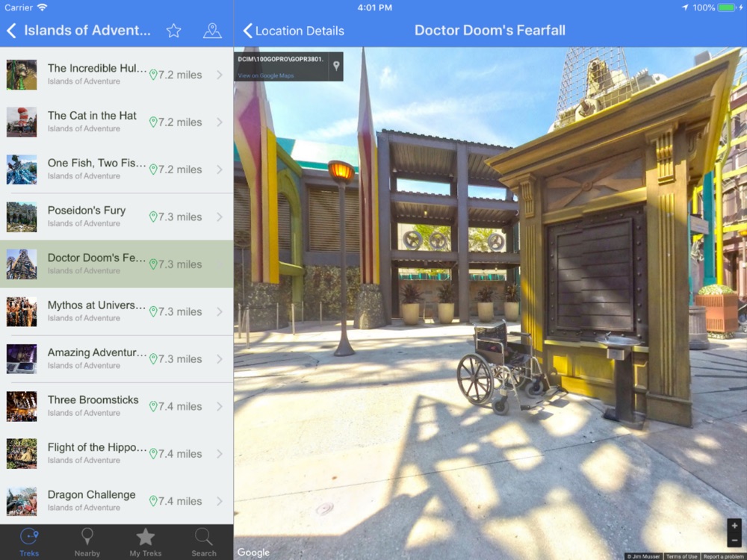Select One Fish, Two Fish title
747x560 pixels.
(x=96, y=163)
